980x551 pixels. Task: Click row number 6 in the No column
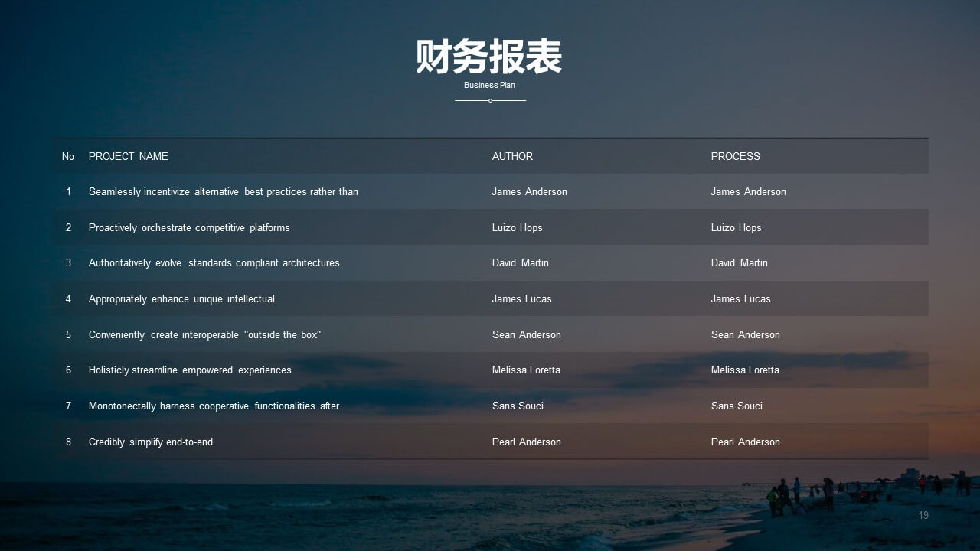tap(68, 370)
